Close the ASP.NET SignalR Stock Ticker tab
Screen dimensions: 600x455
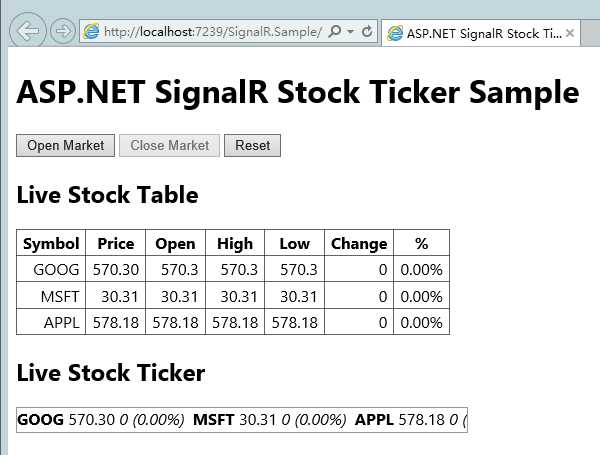[x=570, y=33]
